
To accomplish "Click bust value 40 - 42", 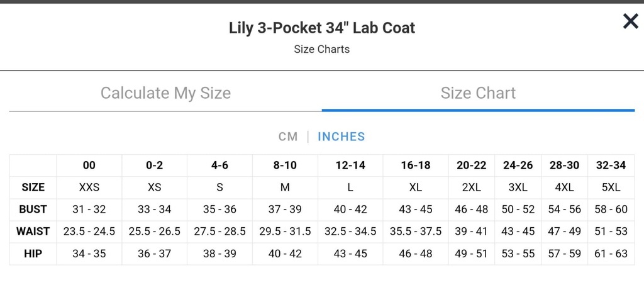I will (350, 210).
